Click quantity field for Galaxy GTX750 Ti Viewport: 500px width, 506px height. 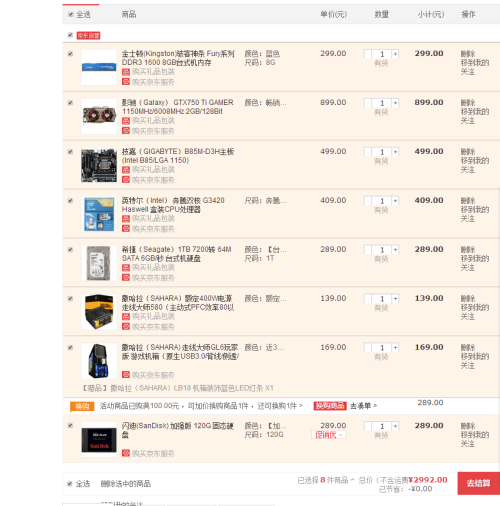[382, 103]
